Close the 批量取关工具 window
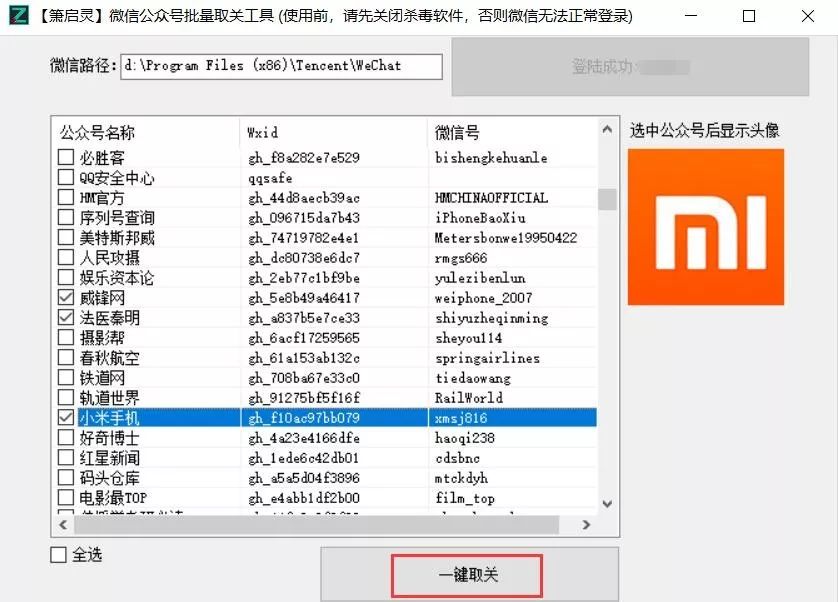838x602 pixels. click(x=808, y=16)
